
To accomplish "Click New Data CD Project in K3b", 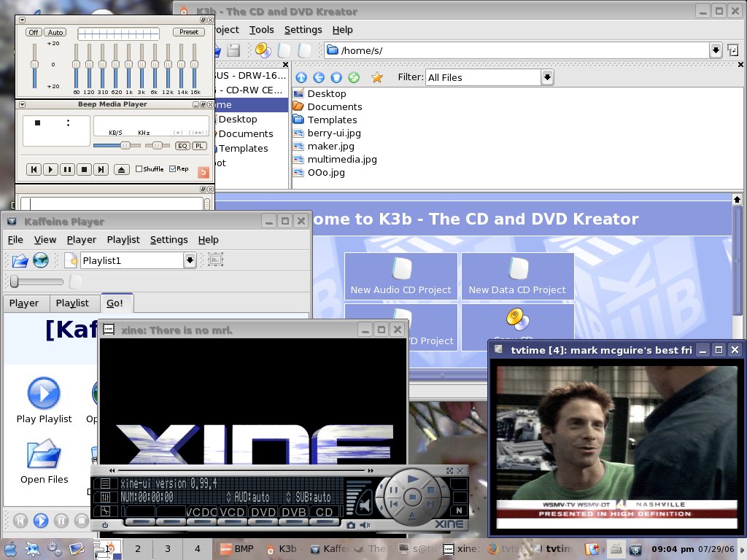I will click(517, 276).
